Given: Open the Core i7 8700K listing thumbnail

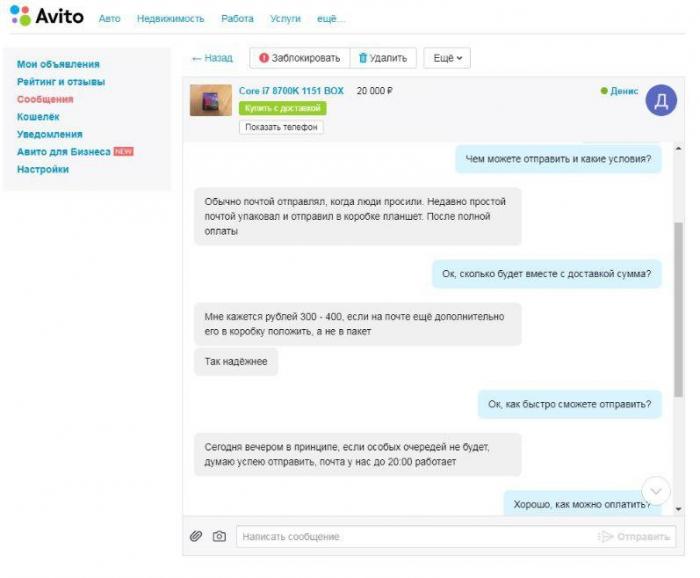Looking at the screenshot, I should [211, 100].
